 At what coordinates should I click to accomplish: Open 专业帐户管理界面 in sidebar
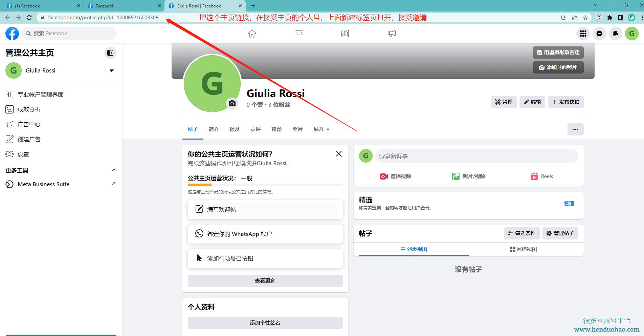(x=61, y=94)
